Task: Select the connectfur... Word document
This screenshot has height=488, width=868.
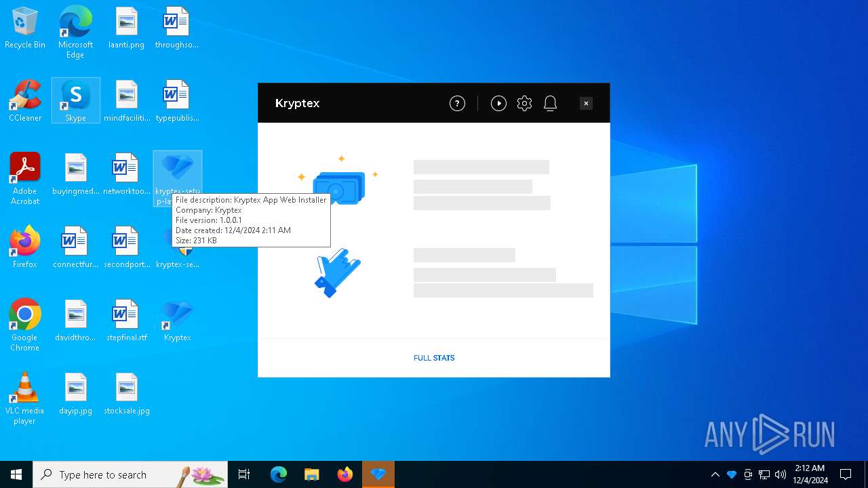Action: pos(75,247)
